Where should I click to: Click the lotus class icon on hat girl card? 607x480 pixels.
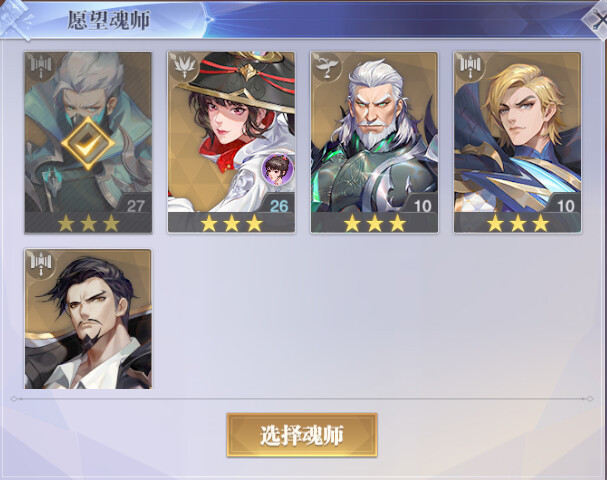point(184,66)
